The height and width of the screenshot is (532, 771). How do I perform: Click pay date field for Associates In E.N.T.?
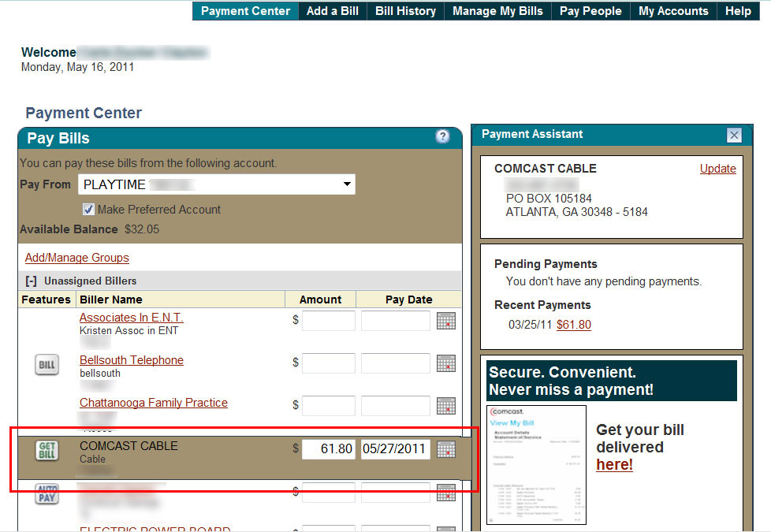395,321
